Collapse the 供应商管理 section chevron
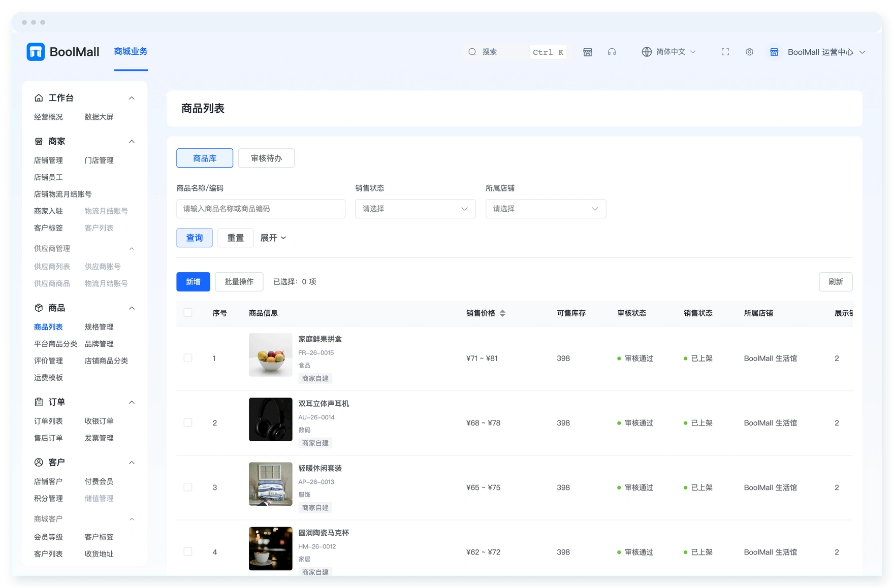 [x=132, y=248]
